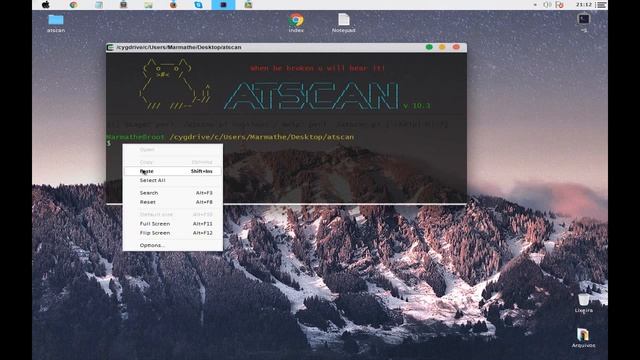Click the greyed-out Copy menu entry
Image resolution: width=640 pixels, height=360 pixels.
173,162
